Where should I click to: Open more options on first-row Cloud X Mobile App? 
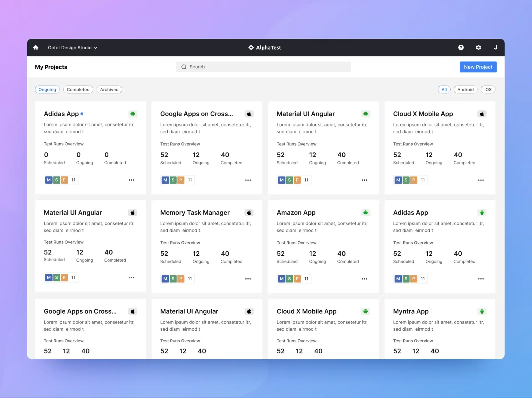[481, 180]
